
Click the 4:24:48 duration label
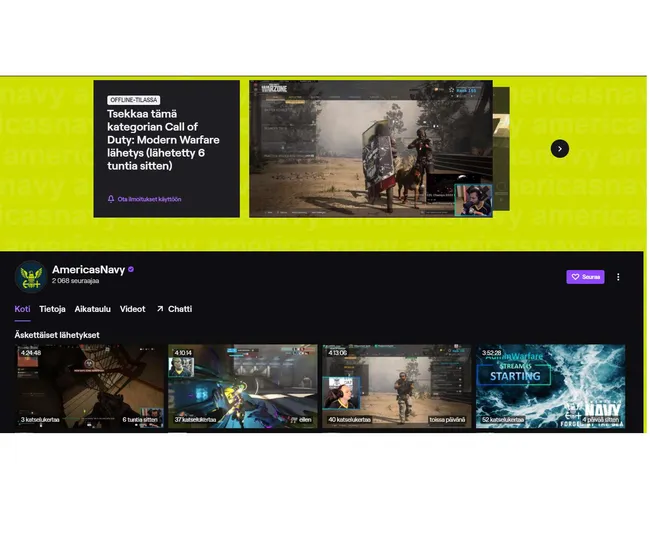[30, 353]
